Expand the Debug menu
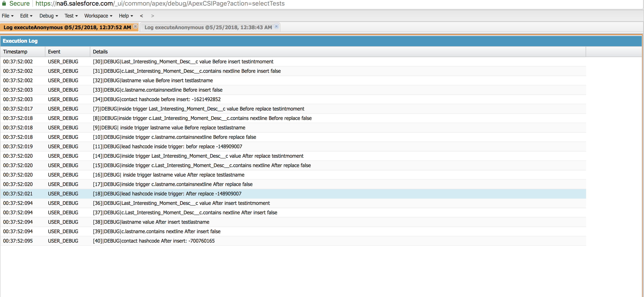This screenshot has height=297, width=644. coord(49,16)
